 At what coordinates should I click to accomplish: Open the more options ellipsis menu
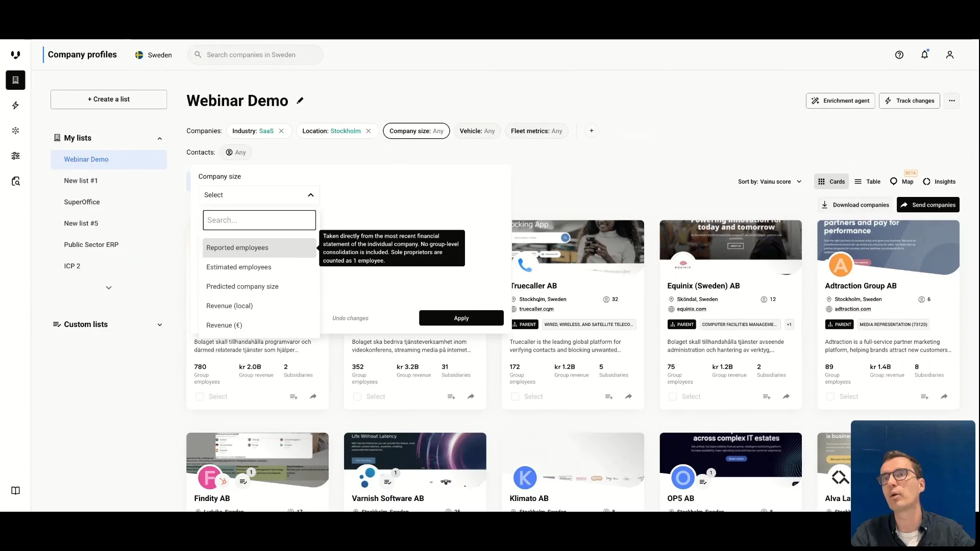(x=952, y=101)
